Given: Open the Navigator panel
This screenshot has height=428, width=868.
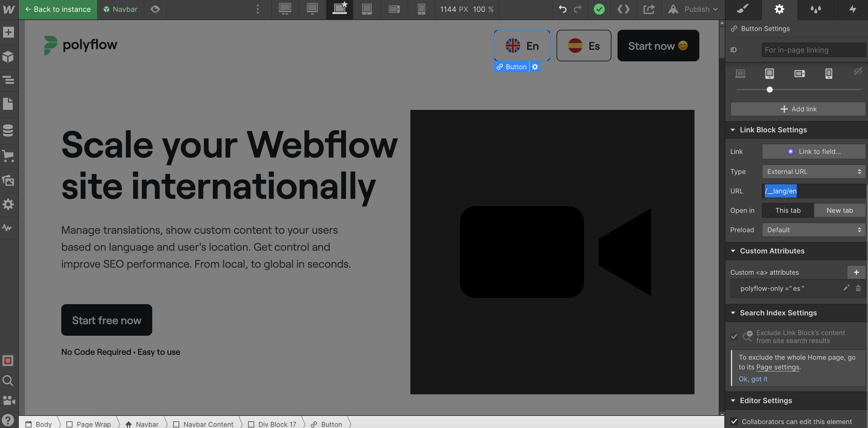Looking at the screenshot, I should [x=8, y=80].
